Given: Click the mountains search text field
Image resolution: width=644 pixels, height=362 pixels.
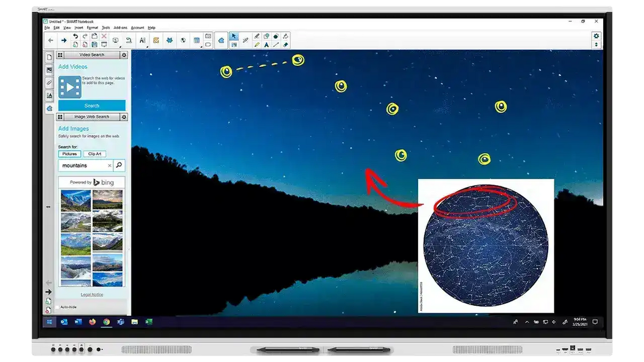Looking at the screenshot, I should (82, 165).
